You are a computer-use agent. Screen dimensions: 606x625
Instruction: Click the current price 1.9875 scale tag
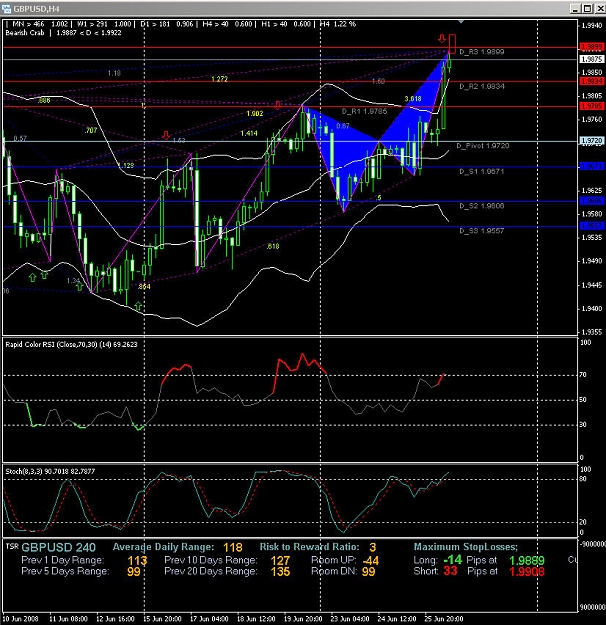pyautogui.click(x=592, y=59)
